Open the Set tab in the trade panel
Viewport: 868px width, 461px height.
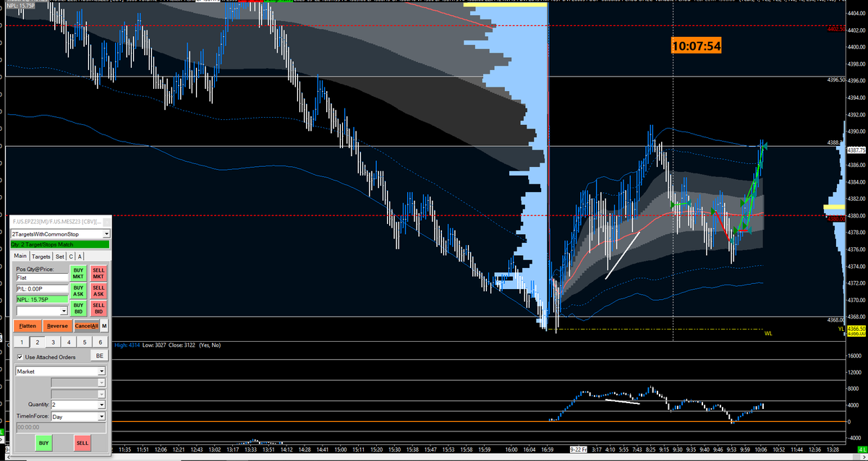tap(60, 256)
